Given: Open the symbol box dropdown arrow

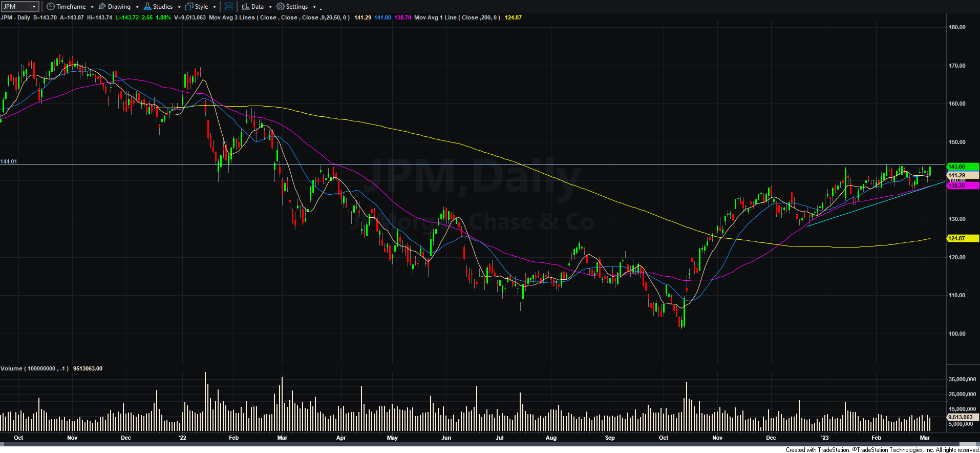Looking at the screenshot, I should coord(34,7).
